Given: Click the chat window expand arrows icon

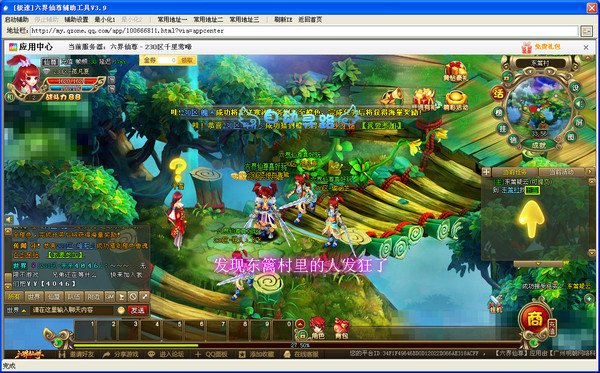Looking at the screenshot, I should [x=144, y=296].
